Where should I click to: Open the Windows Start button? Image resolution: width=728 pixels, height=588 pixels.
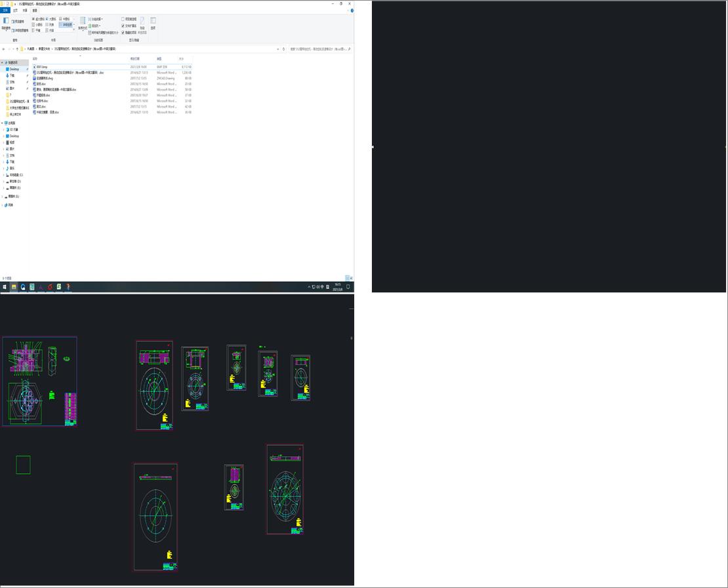(x=5, y=287)
